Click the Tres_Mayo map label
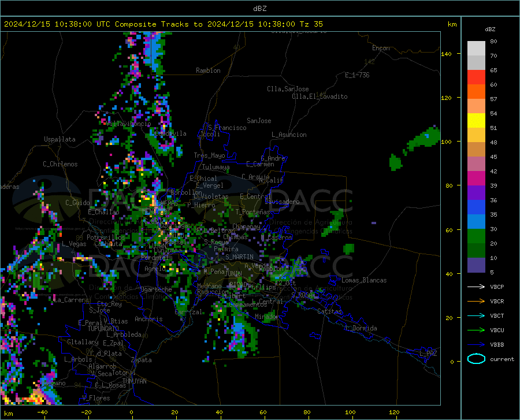Viewport: 520px width, 420px height. coord(209,155)
